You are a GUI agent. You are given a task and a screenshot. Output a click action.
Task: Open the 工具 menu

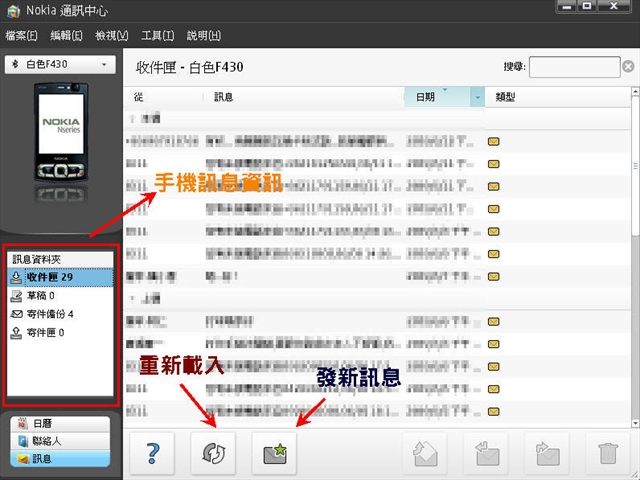pos(158,36)
